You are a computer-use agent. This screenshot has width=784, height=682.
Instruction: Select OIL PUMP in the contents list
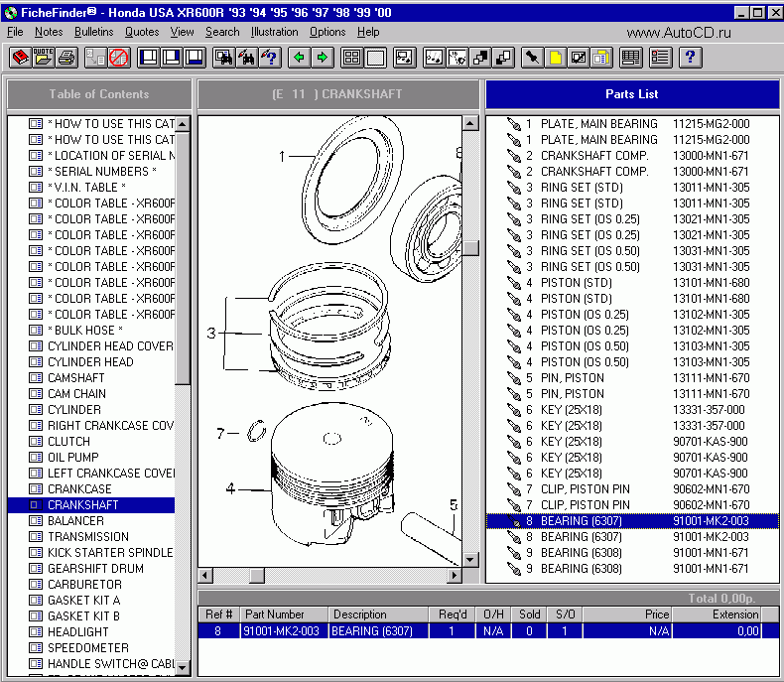[x=73, y=458]
